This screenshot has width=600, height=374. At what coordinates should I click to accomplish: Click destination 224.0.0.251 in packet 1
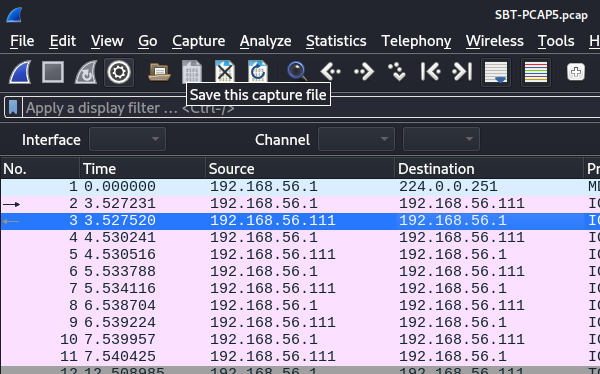[x=448, y=186]
